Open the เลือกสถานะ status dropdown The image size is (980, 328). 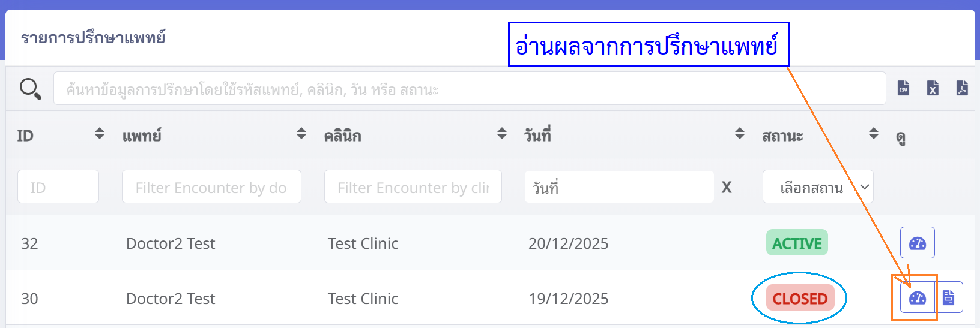(818, 187)
